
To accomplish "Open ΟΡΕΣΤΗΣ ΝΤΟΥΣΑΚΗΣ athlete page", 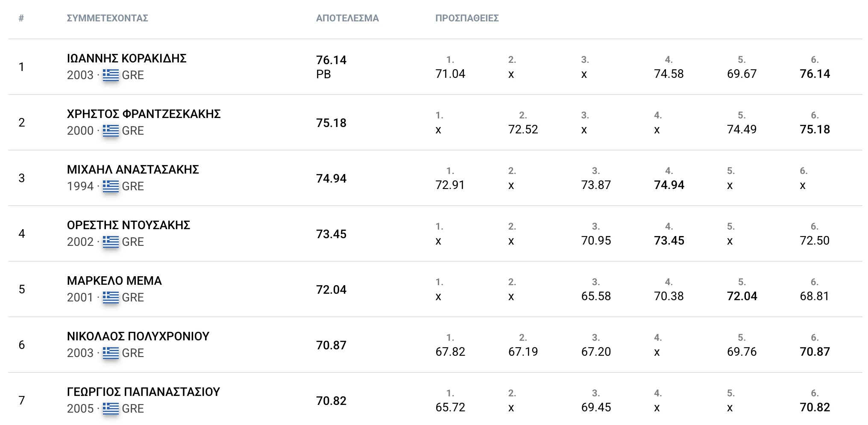I will pos(128,225).
